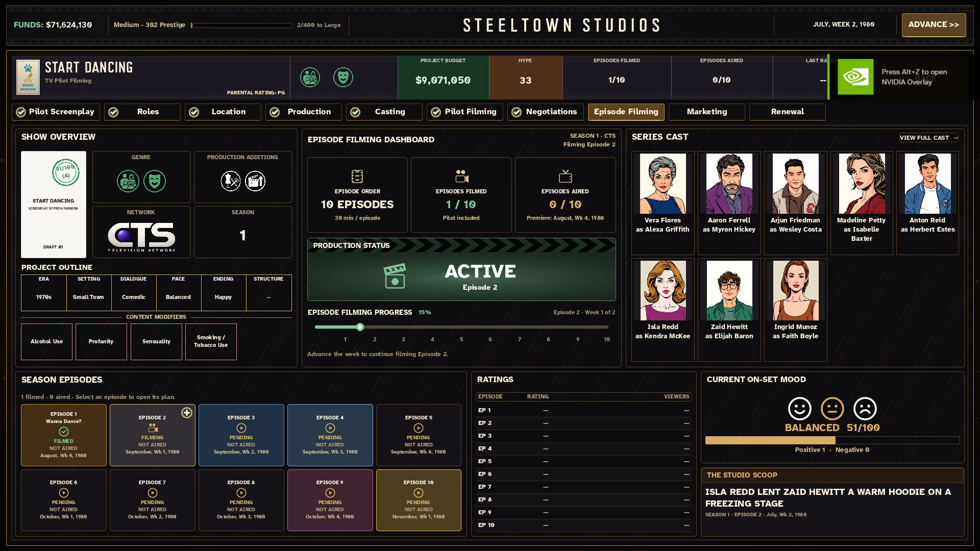This screenshot has height=551, width=980.
Task: Click the Start Dancing poster icon in header
Action: coord(28,77)
